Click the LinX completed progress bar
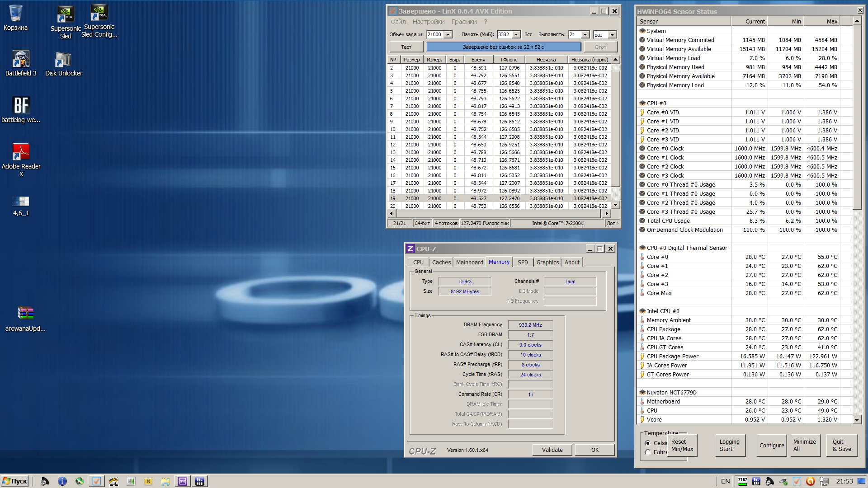 pos(503,47)
